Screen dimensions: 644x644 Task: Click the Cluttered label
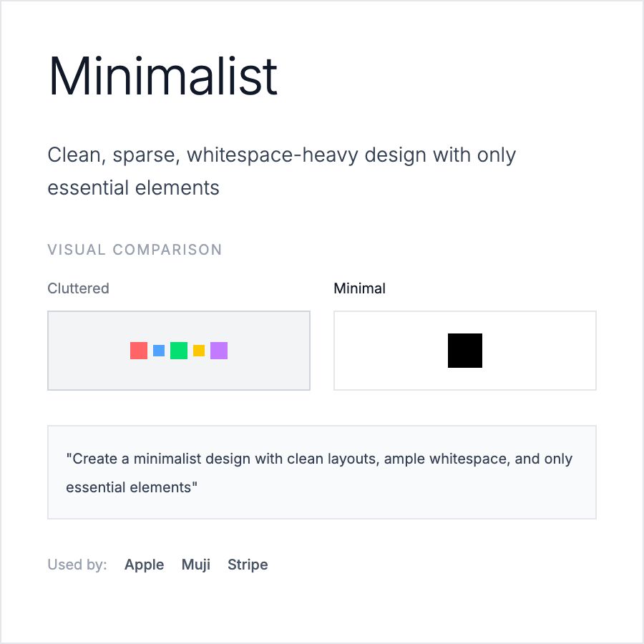point(78,288)
